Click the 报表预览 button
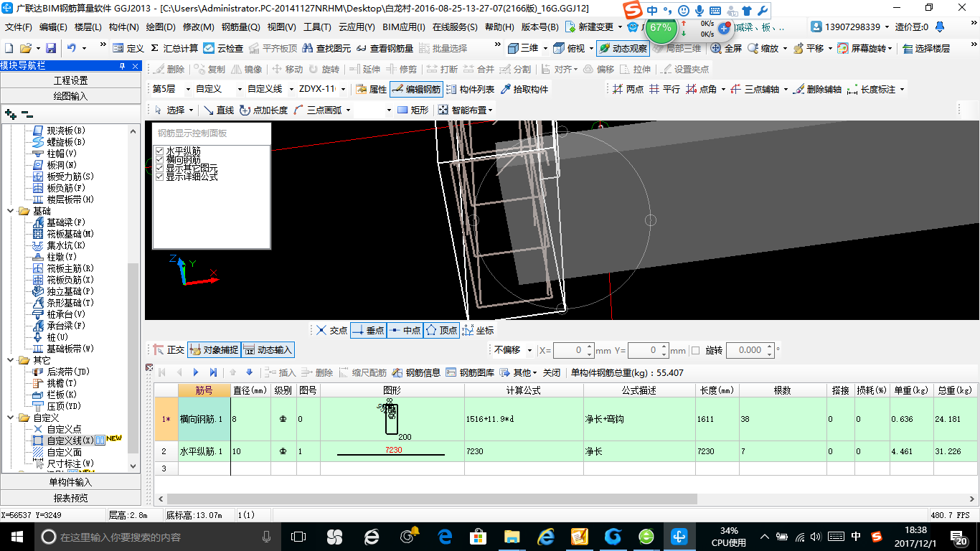The width and height of the screenshot is (980, 551). pyautogui.click(x=70, y=498)
